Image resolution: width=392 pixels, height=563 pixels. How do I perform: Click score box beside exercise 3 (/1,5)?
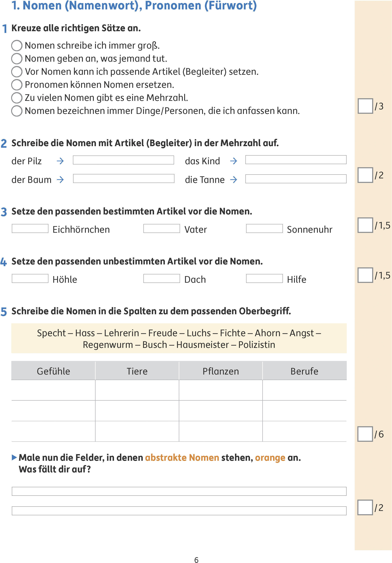[365, 225]
